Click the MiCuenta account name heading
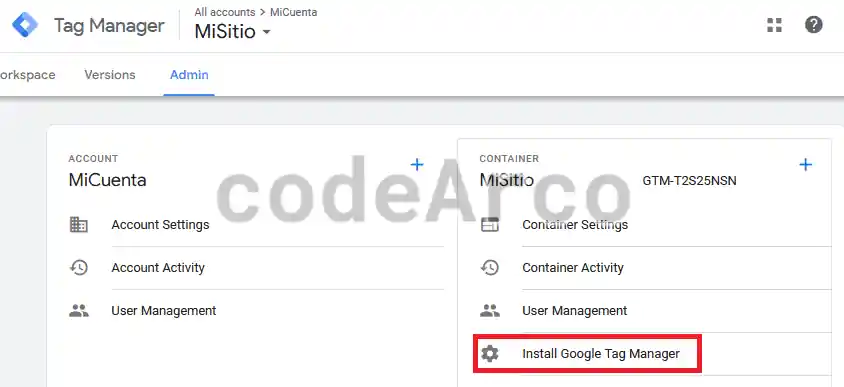Image resolution: width=844 pixels, height=387 pixels. (107, 180)
